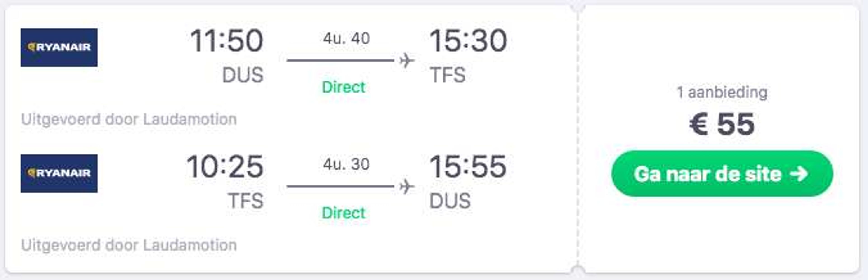Click the outbound flight airplane icon
This screenshot has height=280, width=868.
(407, 61)
